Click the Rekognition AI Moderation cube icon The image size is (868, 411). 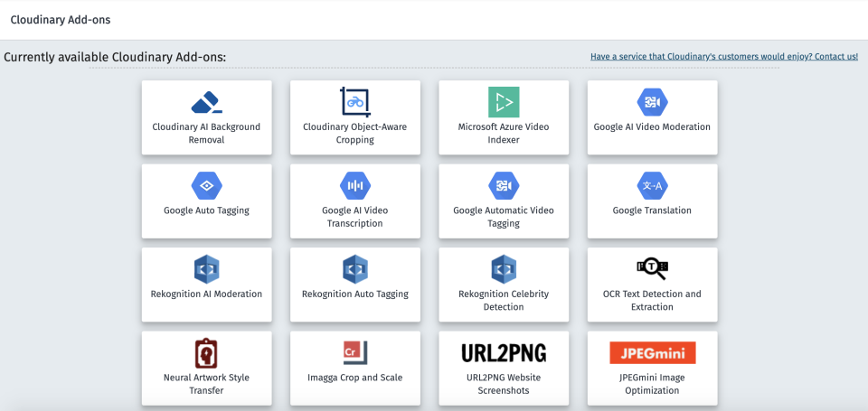(206, 269)
